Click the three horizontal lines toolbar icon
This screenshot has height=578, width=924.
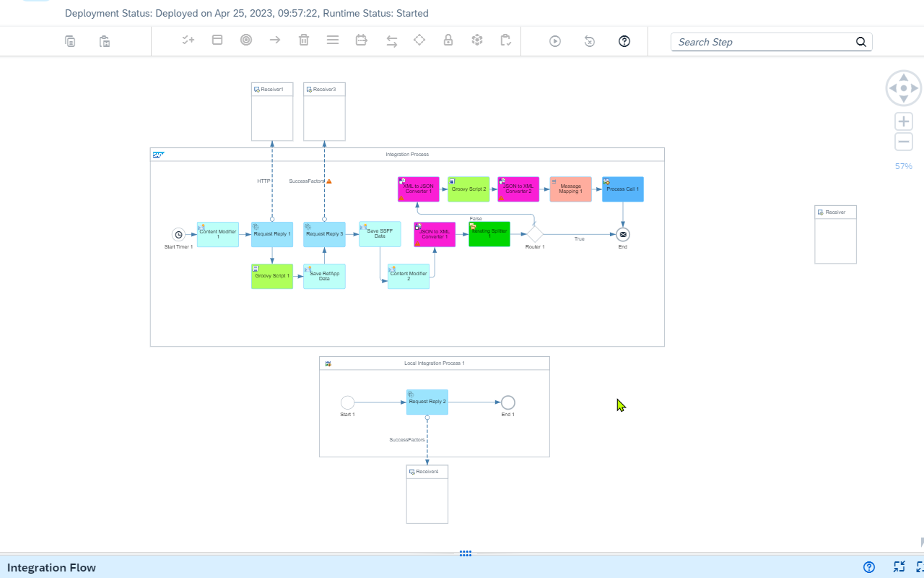(333, 40)
